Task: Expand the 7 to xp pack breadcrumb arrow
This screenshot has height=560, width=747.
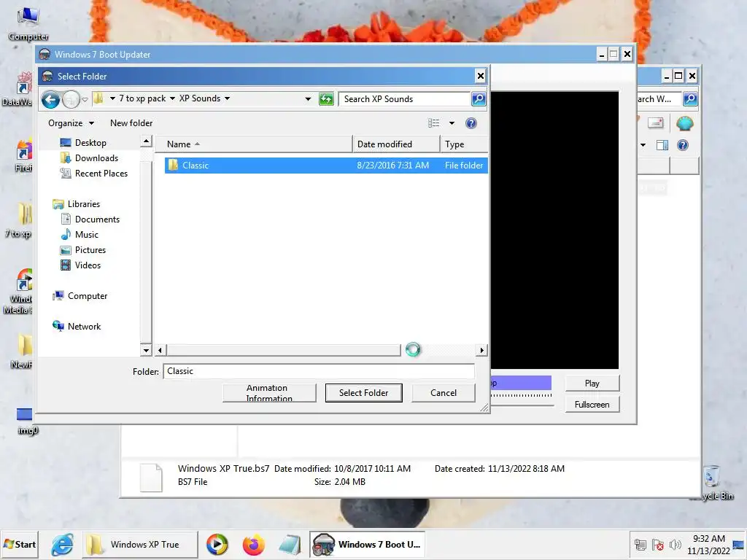Action: (x=172, y=98)
